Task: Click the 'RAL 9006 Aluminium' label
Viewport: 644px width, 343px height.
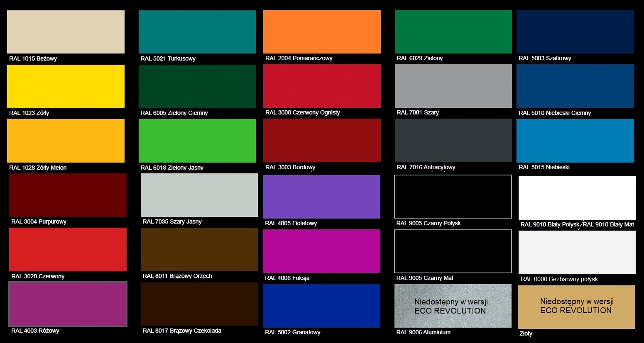Action: (424, 332)
